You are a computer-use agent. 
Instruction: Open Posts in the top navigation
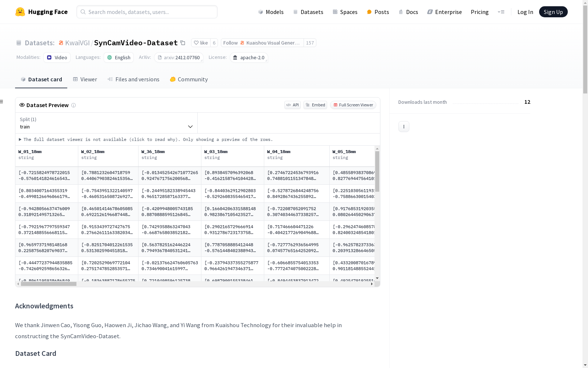click(378, 12)
